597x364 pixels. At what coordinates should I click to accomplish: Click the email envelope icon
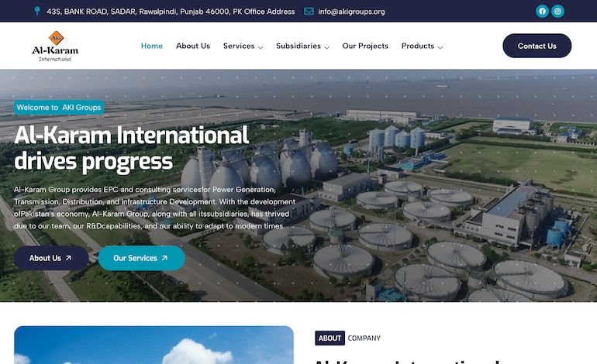point(309,12)
